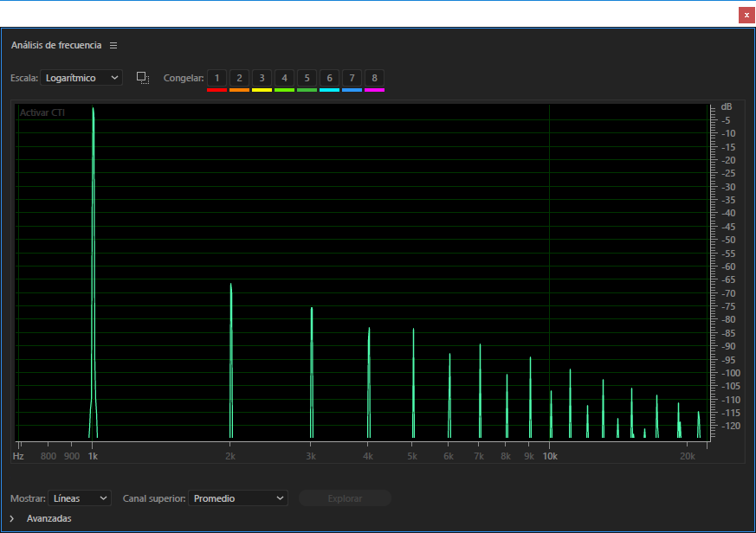Close the window with the red X button
The width and height of the screenshot is (756, 533).
point(746,15)
